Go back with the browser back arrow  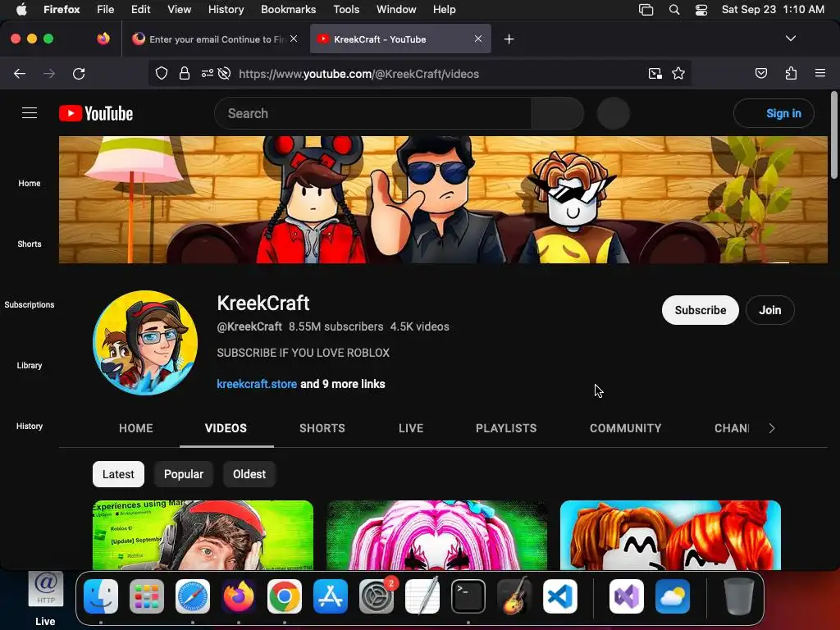click(x=20, y=74)
